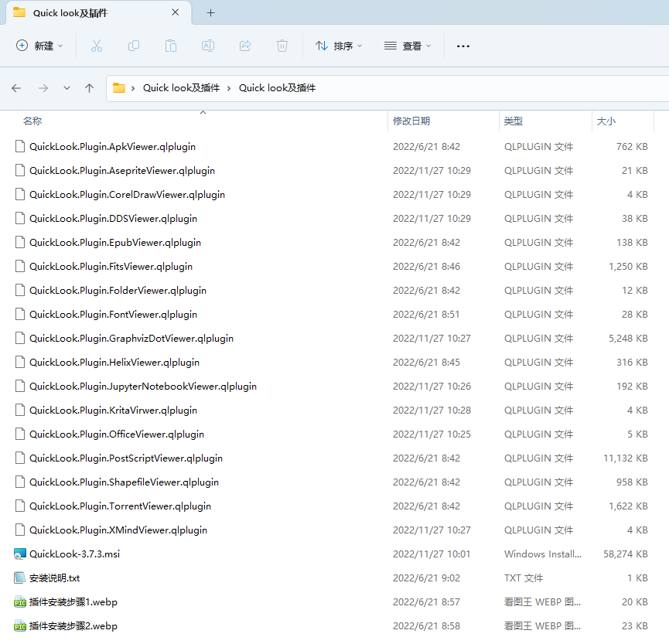Image resolution: width=669 pixels, height=644 pixels.
Task: Click the Share icon in toolbar
Action: (245, 46)
